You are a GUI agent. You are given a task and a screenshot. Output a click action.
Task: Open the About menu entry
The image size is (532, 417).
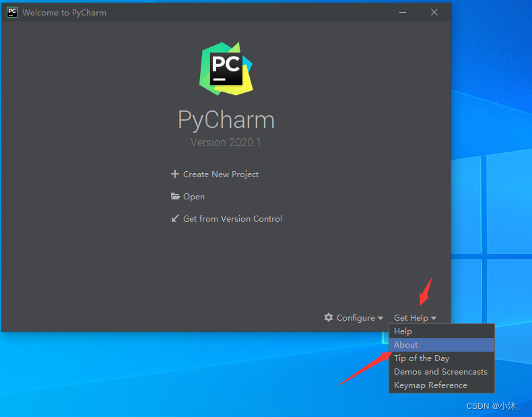click(442, 345)
